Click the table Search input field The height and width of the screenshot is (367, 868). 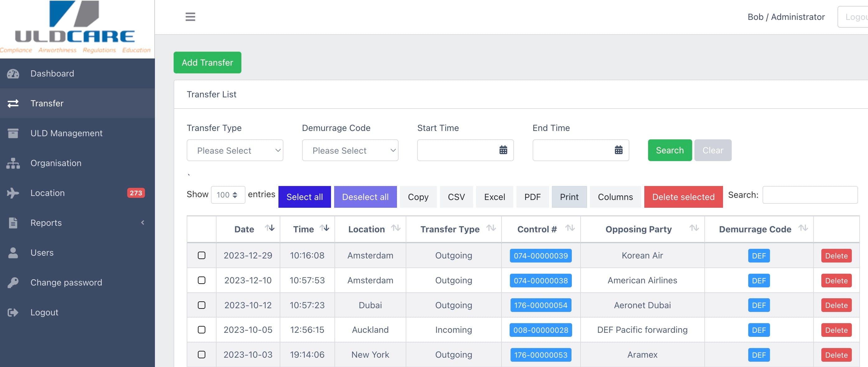coord(810,195)
